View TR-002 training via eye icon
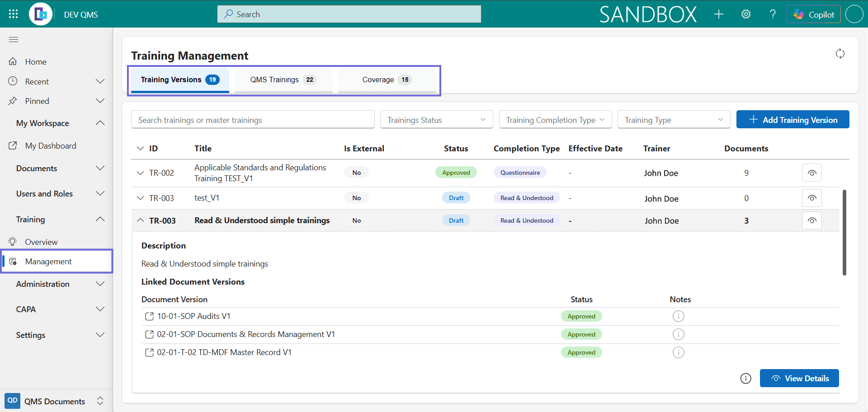 [812, 173]
